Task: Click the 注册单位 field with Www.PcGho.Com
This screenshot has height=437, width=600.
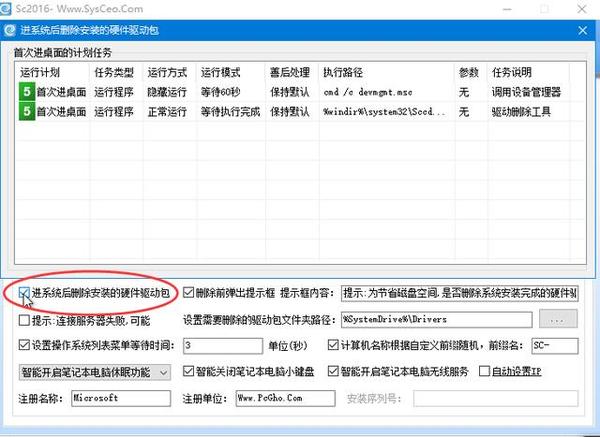Action: tap(285, 398)
